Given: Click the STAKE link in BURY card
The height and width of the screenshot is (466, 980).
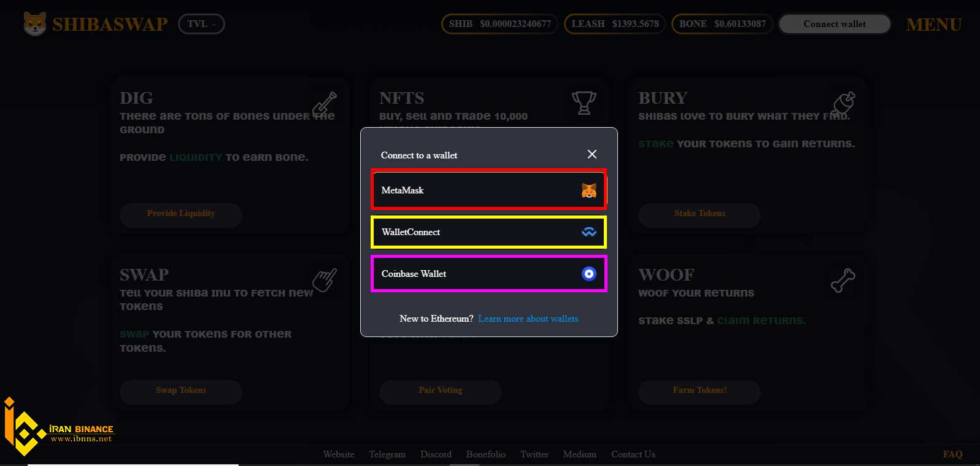Looking at the screenshot, I should [x=655, y=144].
